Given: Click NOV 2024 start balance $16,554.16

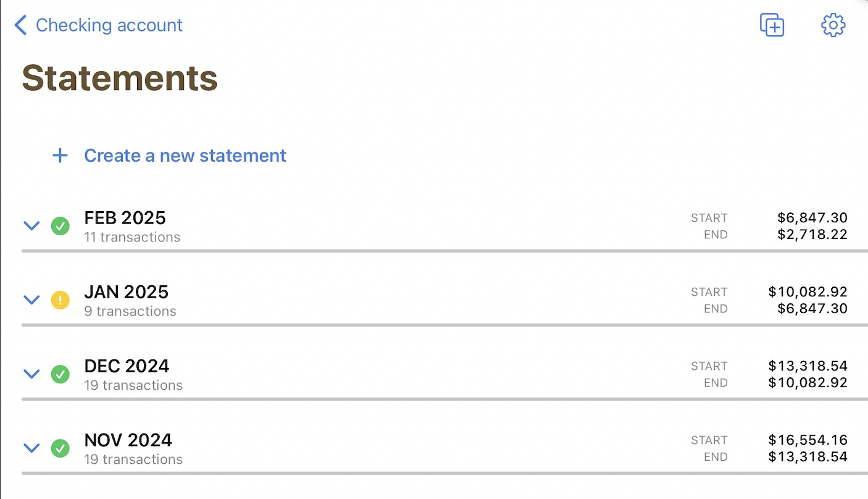Looking at the screenshot, I should [807, 440].
